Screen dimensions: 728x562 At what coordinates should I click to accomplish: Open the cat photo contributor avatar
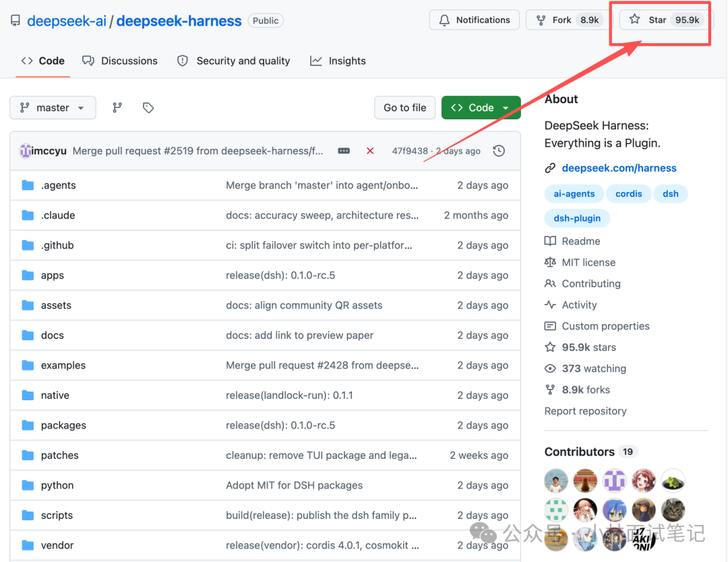[673, 510]
